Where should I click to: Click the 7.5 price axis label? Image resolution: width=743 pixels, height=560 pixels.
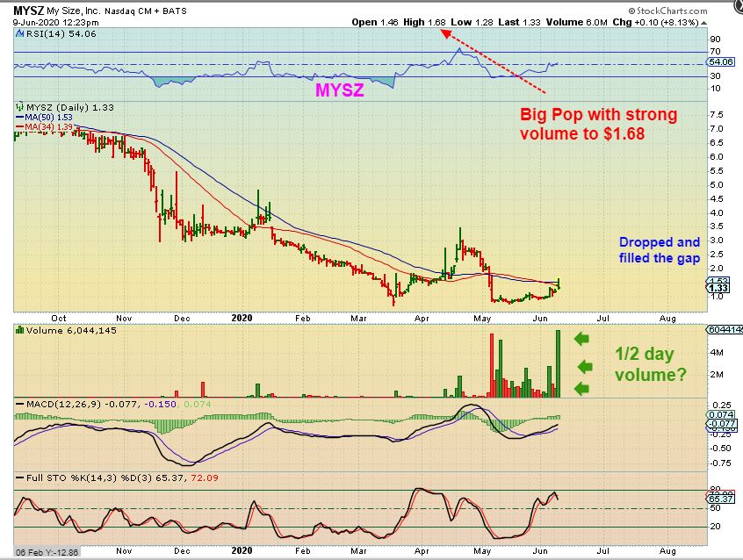click(x=717, y=115)
